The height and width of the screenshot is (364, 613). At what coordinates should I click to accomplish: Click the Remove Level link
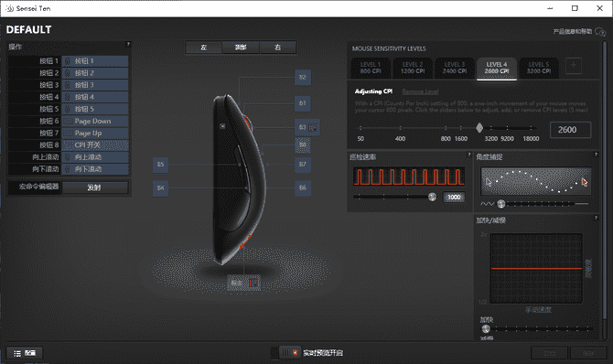[420, 91]
